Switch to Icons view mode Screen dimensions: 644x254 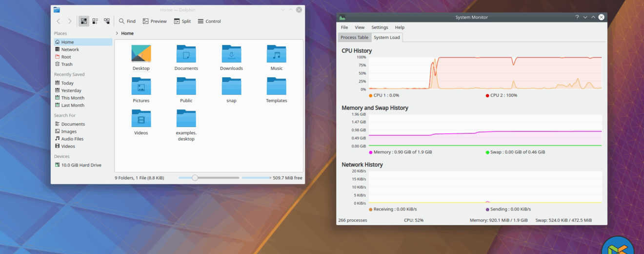pos(84,21)
